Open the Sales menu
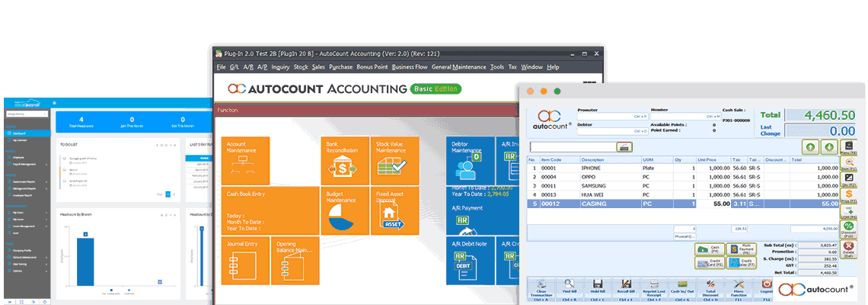The width and height of the screenshot is (868, 305). pyautogui.click(x=318, y=67)
